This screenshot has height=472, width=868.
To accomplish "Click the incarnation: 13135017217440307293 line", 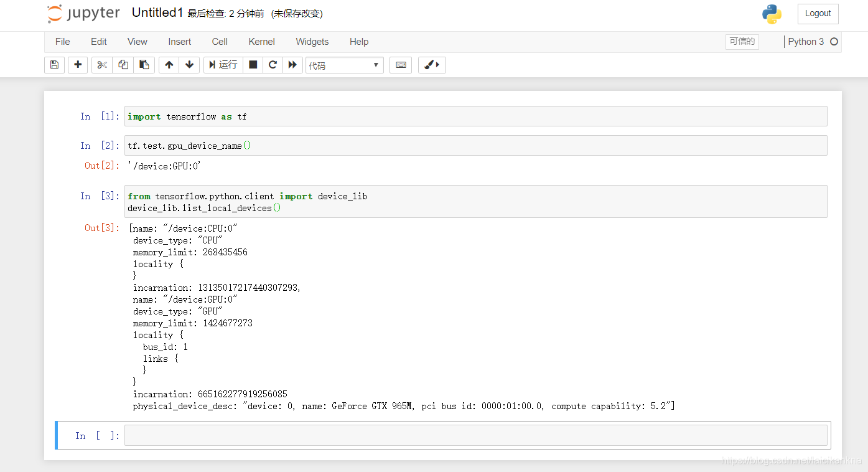I will [x=217, y=288].
